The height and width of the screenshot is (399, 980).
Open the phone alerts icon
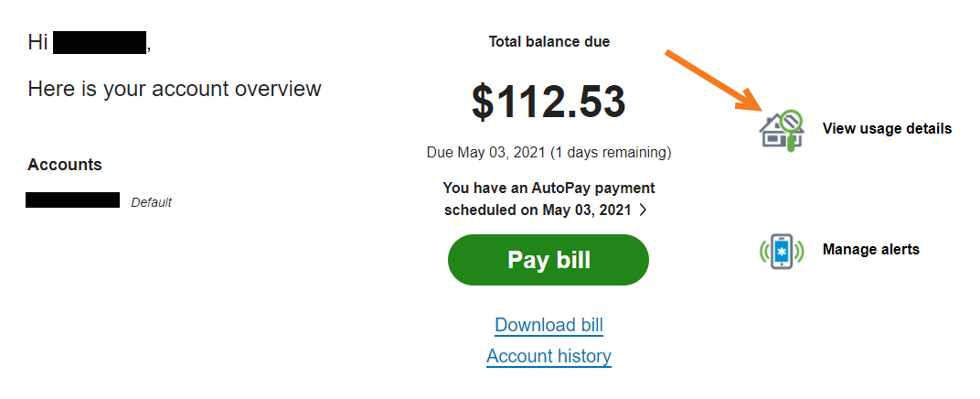782,251
